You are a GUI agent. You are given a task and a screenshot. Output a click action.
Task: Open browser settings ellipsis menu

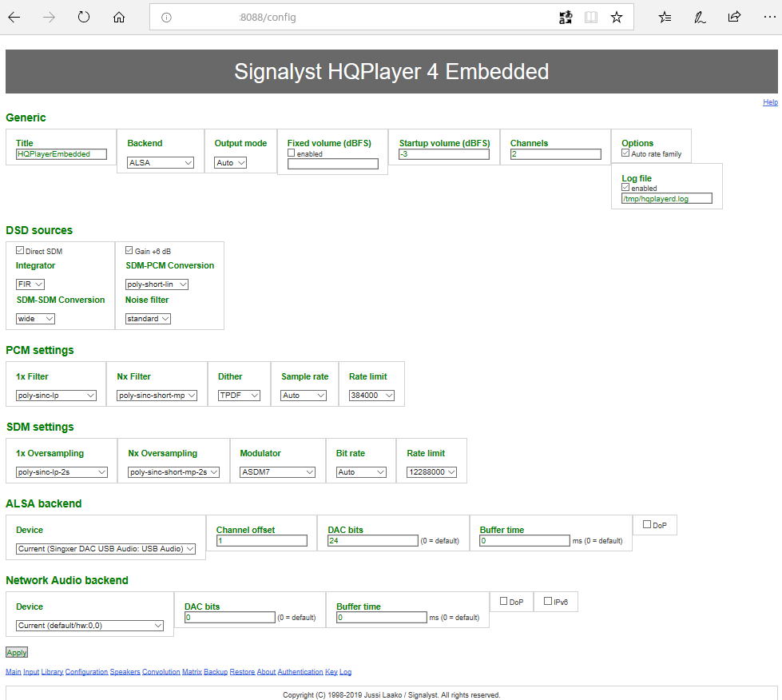tap(769, 17)
